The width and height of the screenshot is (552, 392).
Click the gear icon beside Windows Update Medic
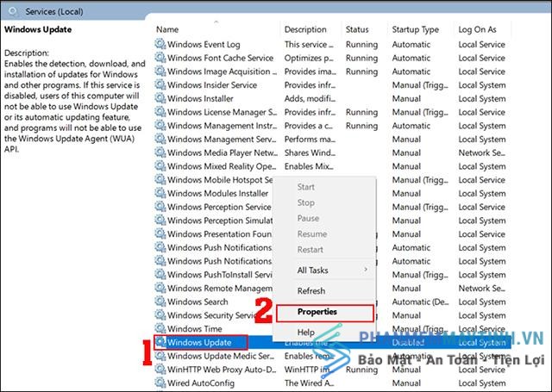coord(160,356)
